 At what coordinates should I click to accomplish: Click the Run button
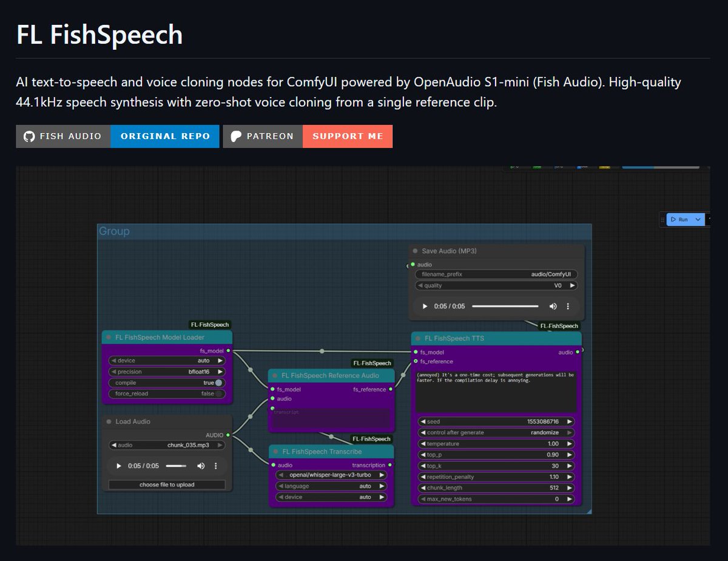tap(679, 219)
